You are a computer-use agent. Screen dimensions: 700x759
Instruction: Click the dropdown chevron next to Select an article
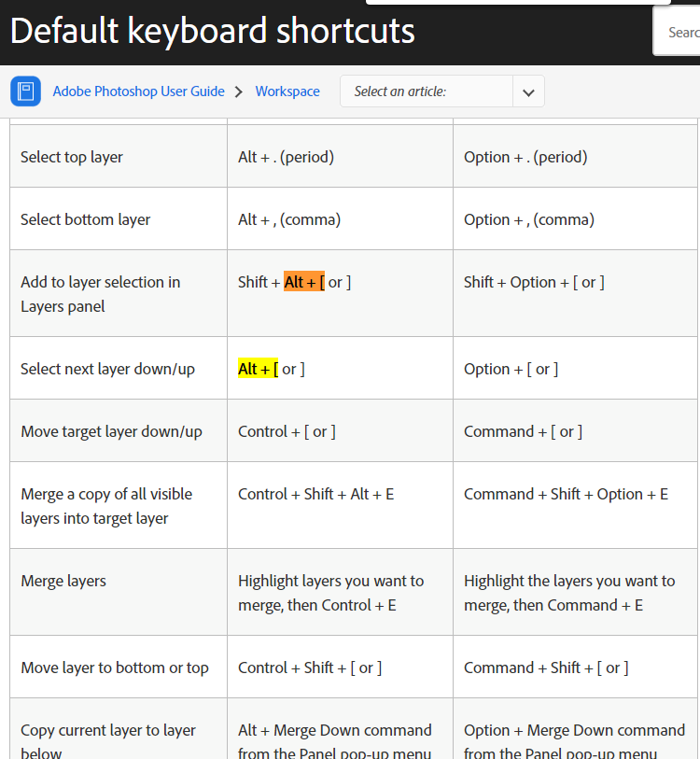(528, 91)
